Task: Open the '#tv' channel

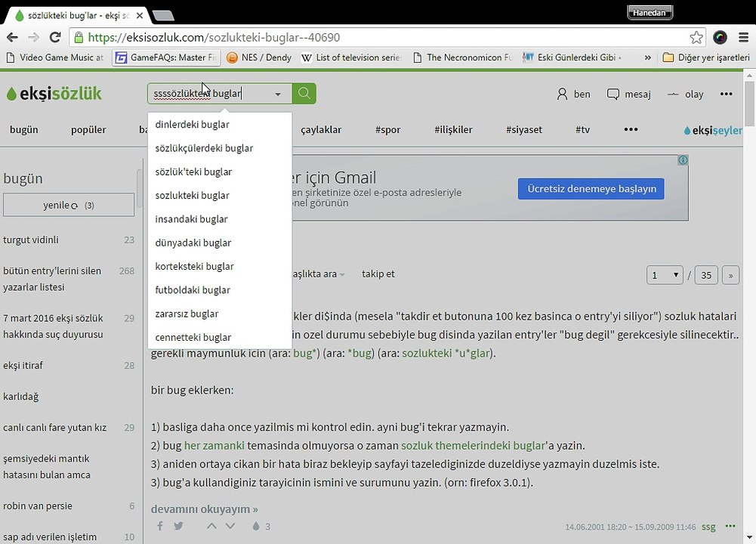Action: (582, 130)
